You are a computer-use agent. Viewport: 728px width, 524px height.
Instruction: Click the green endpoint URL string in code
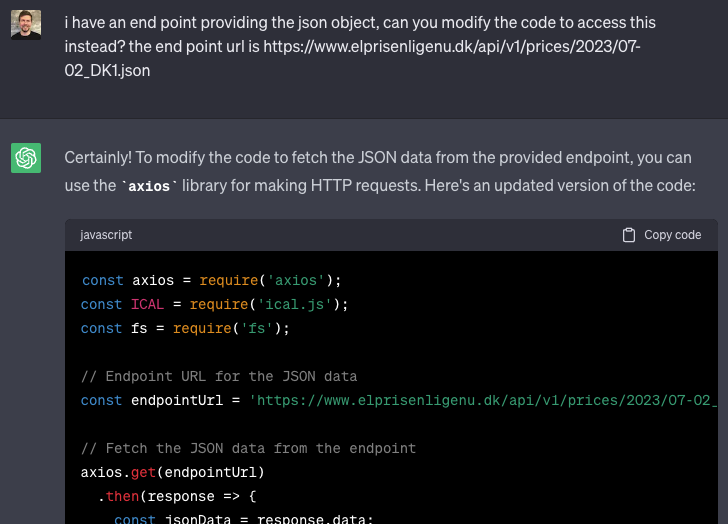(484, 400)
